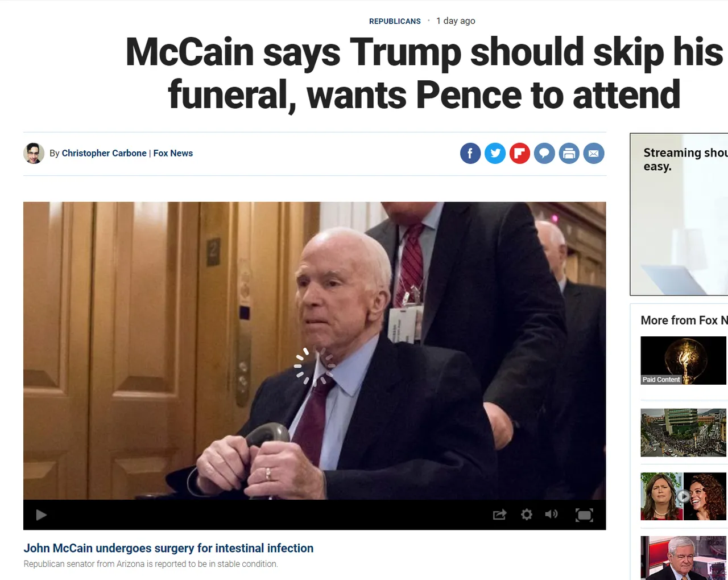The image size is (728, 580).
Task: Share the article on Facebook
Action: (x=470, y=153)
